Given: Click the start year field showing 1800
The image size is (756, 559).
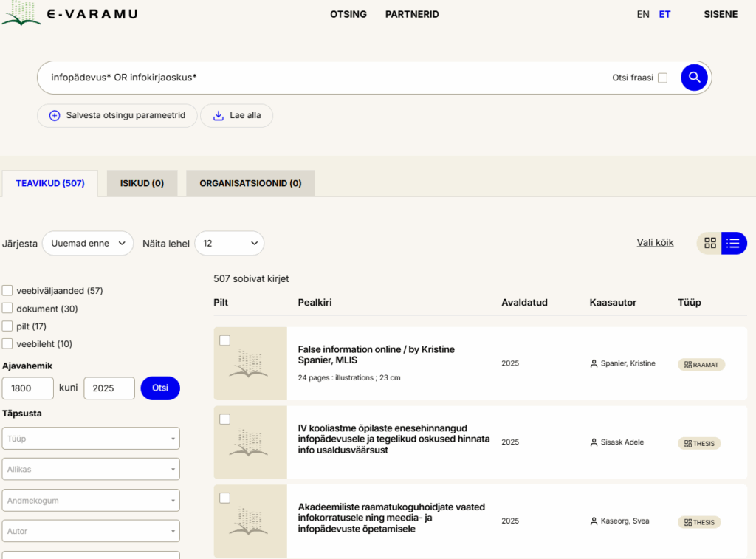Looking at the screenshot, I should [x=28, y=388].
